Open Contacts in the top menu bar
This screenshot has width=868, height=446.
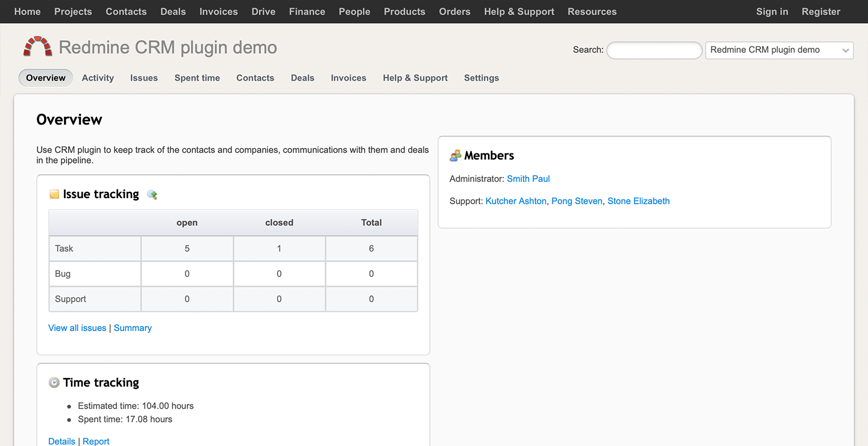click(x=126, y=11)
